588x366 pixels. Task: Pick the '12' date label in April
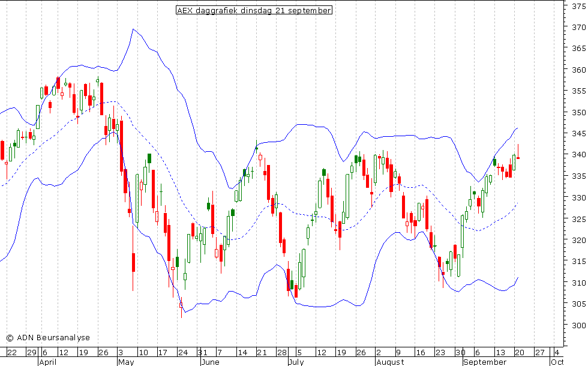click(64, 353)
